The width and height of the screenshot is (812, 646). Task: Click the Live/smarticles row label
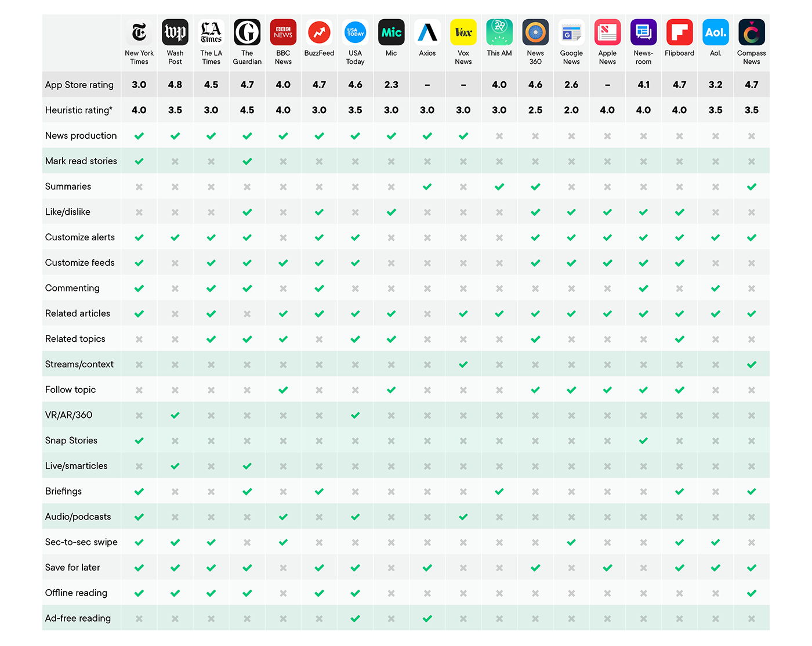tap(77, 466)
